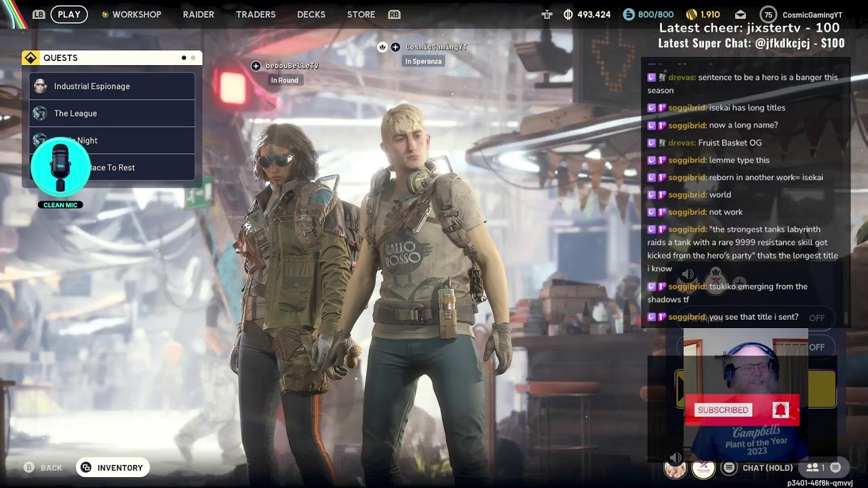Open the STORE tab

361,14
